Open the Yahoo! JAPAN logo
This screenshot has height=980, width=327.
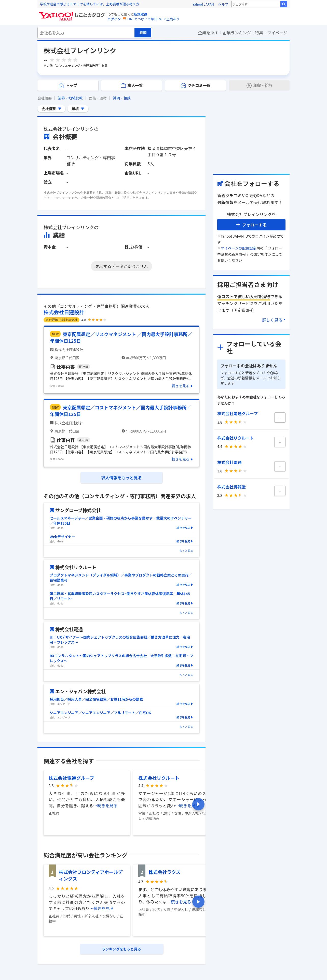(x=56, y=16)
